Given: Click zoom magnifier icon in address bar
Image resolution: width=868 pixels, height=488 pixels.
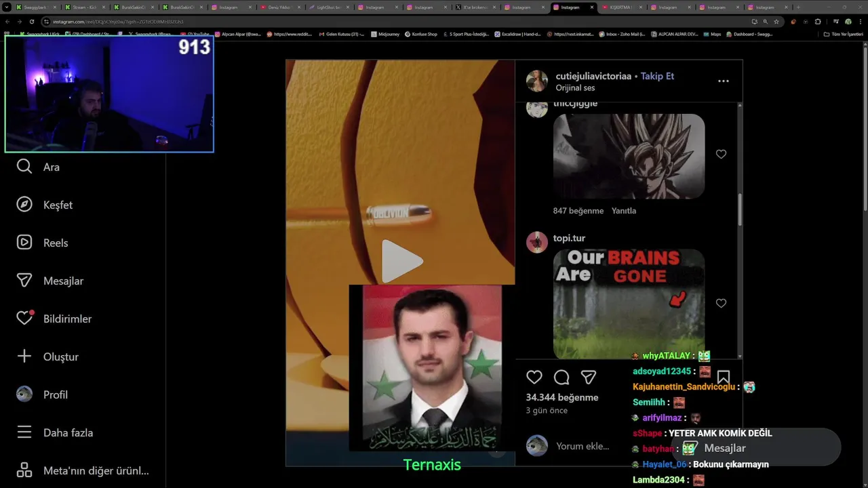Looking at the screenshot, I should pos(765,22).
